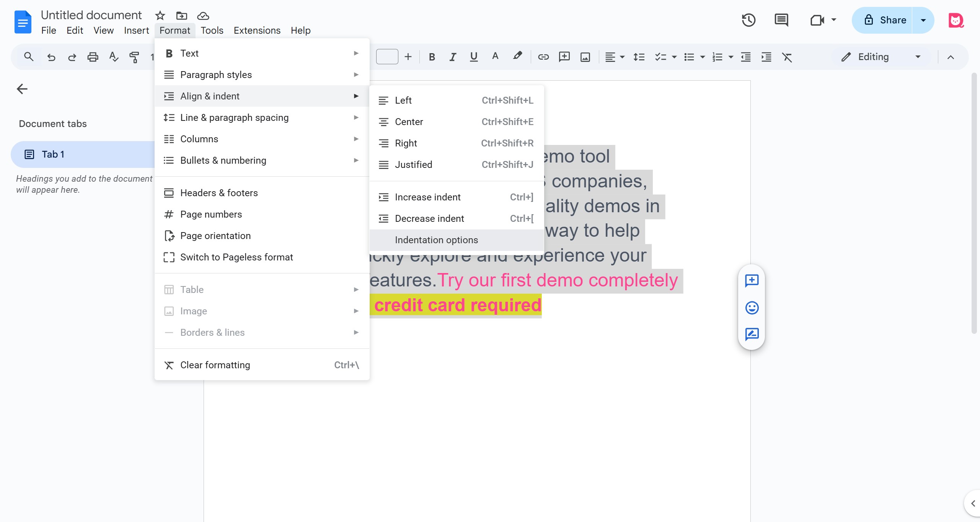Undo the last action
Screen dimensions: 980x522
point(51,57)
